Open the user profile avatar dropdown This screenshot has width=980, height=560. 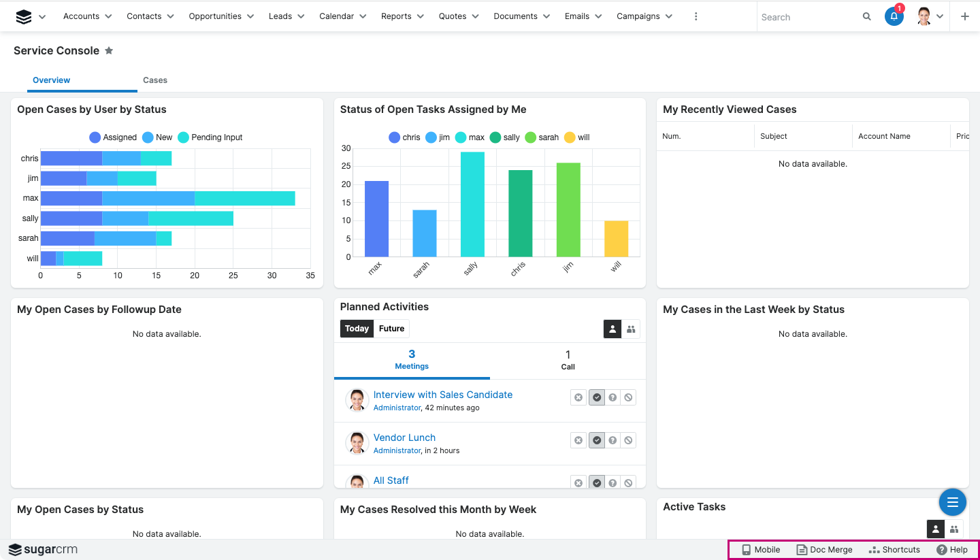pos(930,17)
